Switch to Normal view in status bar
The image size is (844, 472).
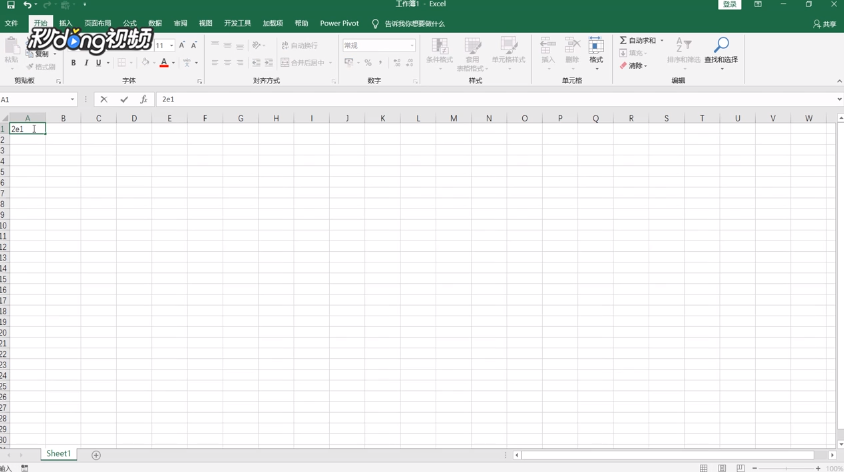click(704, 468)
